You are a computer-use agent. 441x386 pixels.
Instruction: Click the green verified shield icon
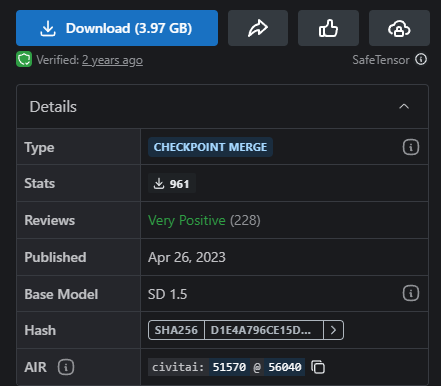pyautogui.click(x=24, y=59)
